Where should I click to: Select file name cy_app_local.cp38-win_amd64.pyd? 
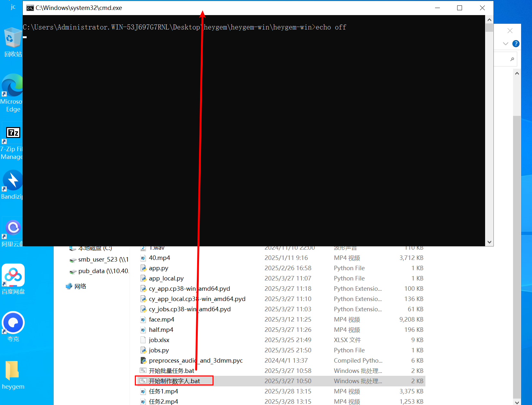(x=197, y=299)
